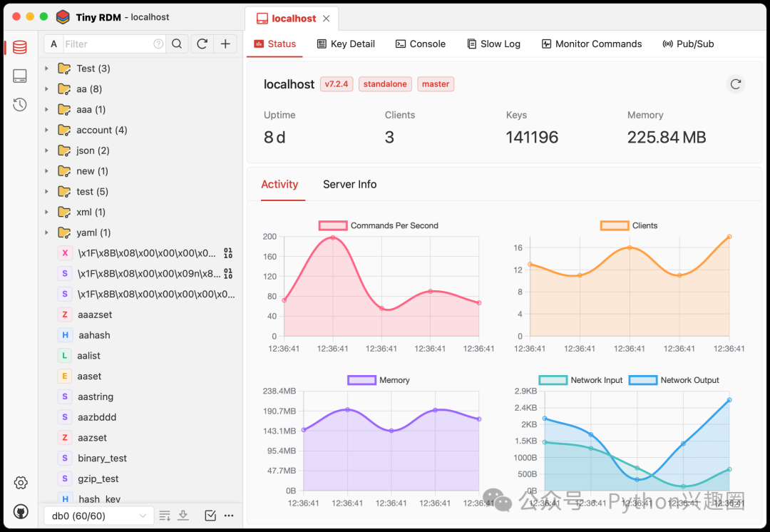Expand the account (4) folder
This screenshot has width=770, height=532.
46,130
